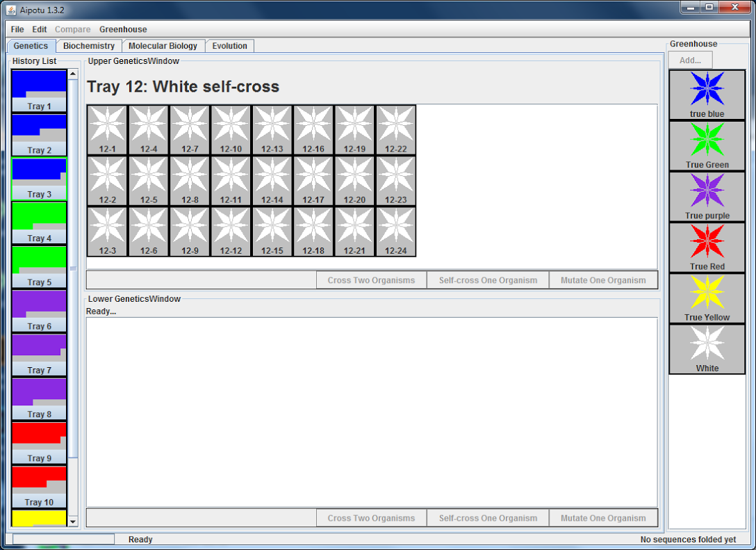Pick organism 12-14 in the tray

point(272,179)
